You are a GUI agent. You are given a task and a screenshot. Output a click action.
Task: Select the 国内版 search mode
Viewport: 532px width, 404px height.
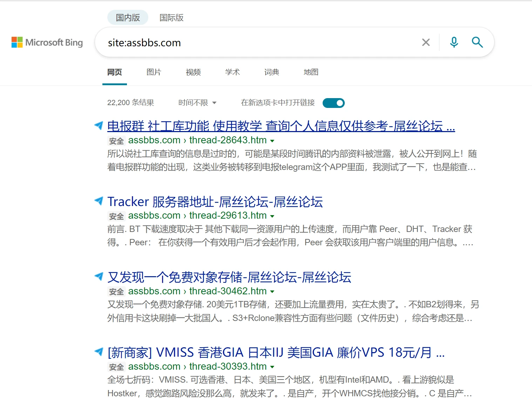tap(128, 18)
